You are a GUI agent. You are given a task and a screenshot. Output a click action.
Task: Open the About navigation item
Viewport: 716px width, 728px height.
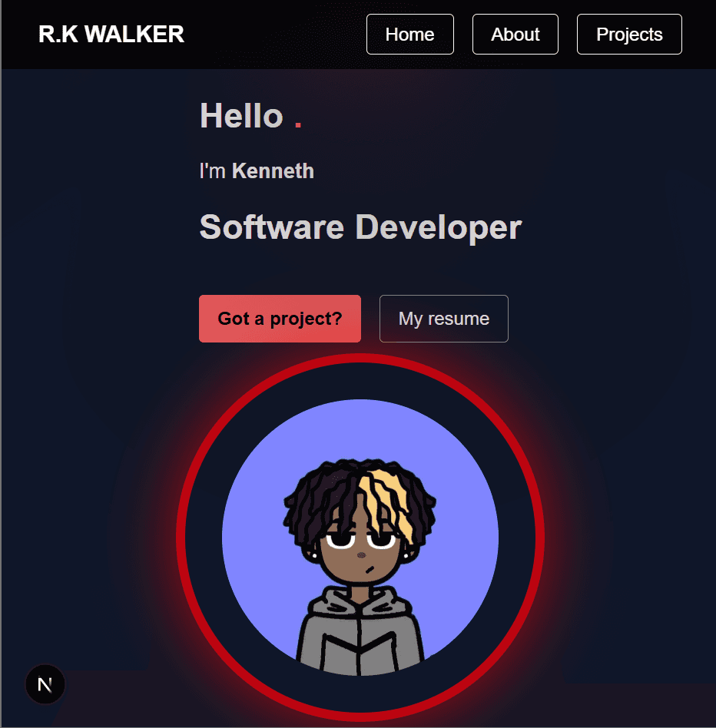(515, 34)
